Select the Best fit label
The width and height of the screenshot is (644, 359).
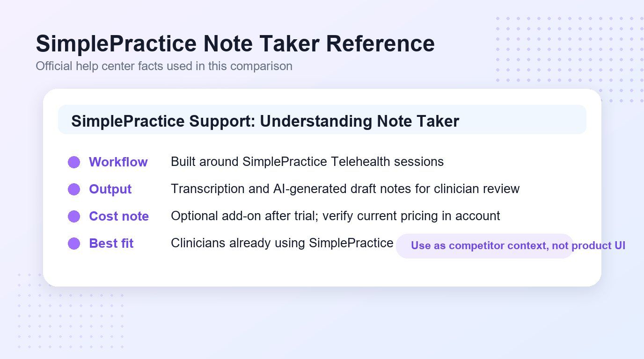[x=111, y=244]
